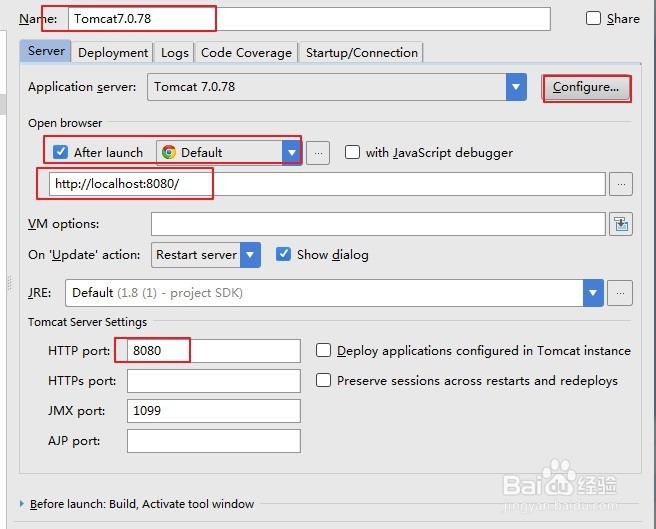
Task: Click the Configure... button
Action: click(x=586, y=87)
